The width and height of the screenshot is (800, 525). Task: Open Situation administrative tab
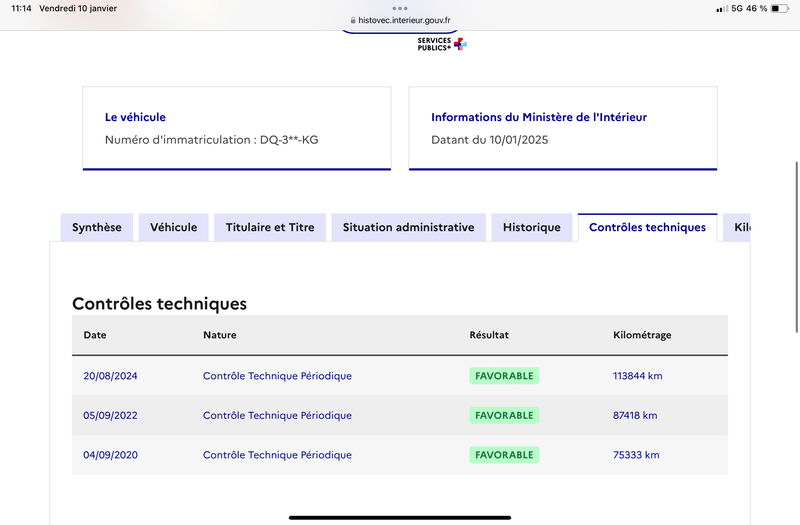pos(409,228)
